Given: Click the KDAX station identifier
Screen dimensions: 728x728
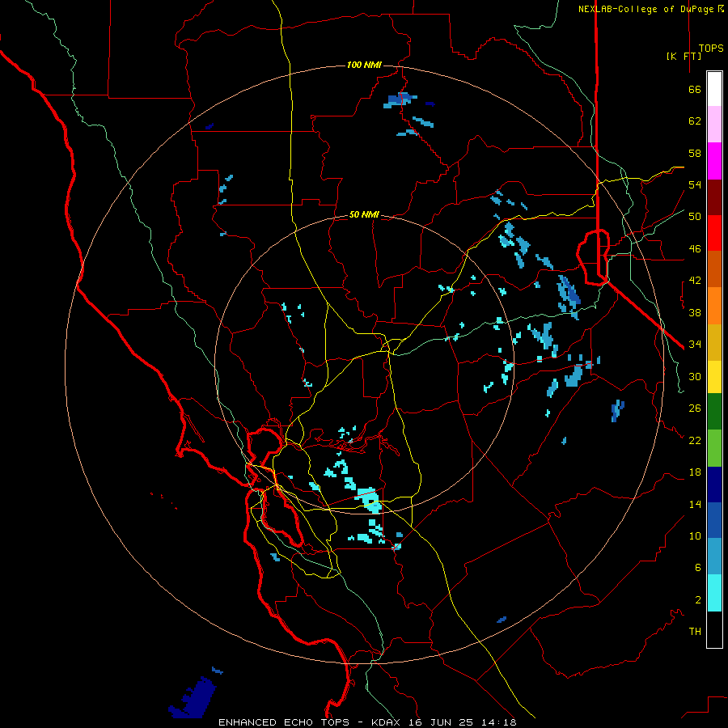Looking at the screenshot, I should coord(387,722).
